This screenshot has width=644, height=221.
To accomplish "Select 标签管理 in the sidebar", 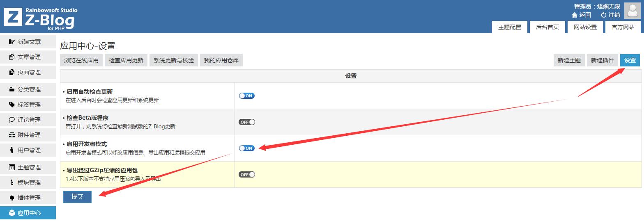I will 28,105.
